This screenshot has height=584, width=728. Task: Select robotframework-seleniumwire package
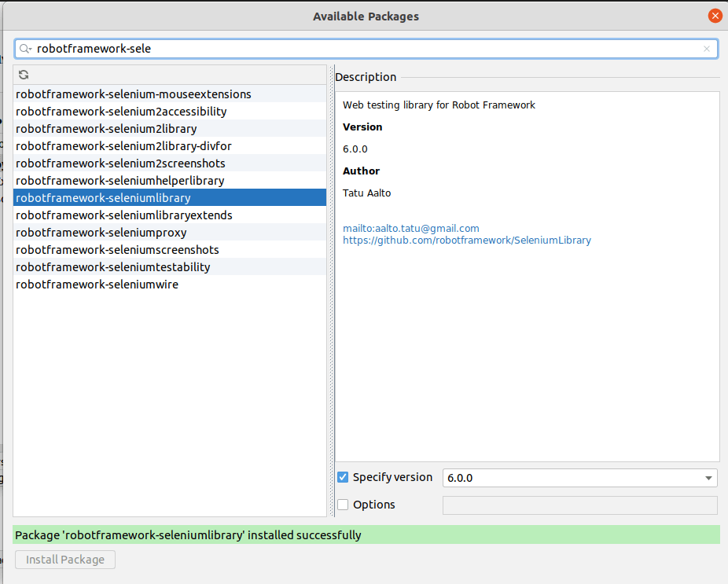tap(97, 285)
